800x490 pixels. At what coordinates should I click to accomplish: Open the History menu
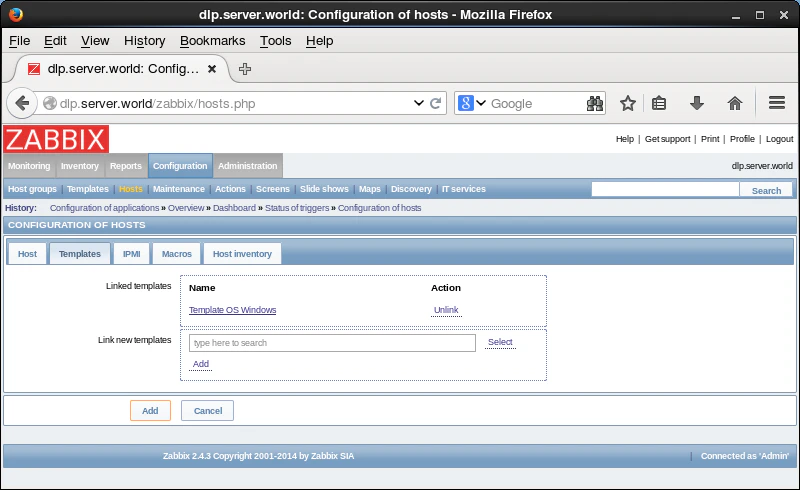pos(144,41)
